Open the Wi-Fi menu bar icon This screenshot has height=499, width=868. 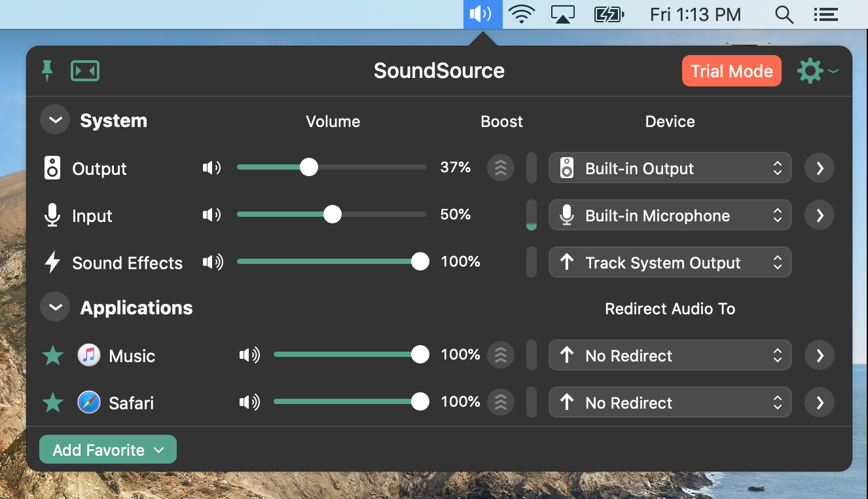tap(522, 14)
